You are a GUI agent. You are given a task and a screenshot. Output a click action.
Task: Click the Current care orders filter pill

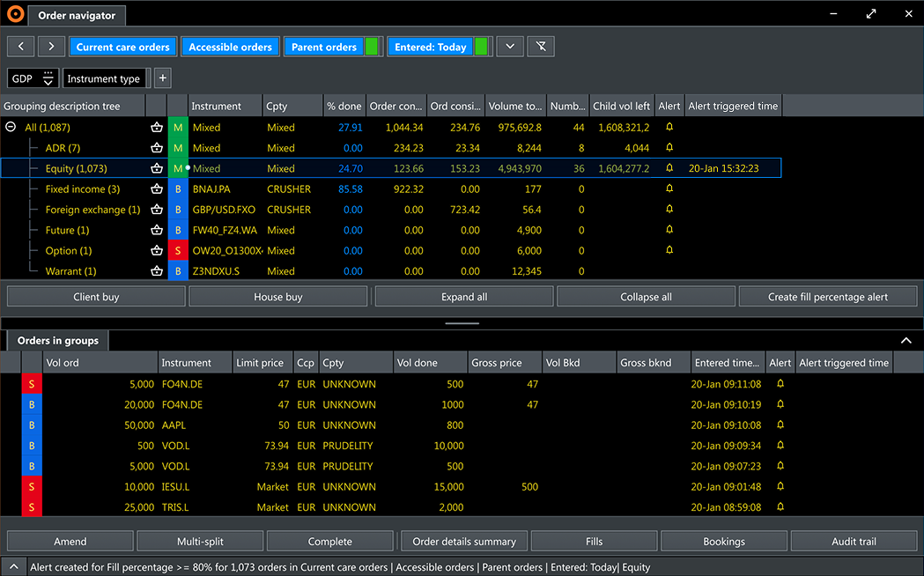(x=122, y=46)
